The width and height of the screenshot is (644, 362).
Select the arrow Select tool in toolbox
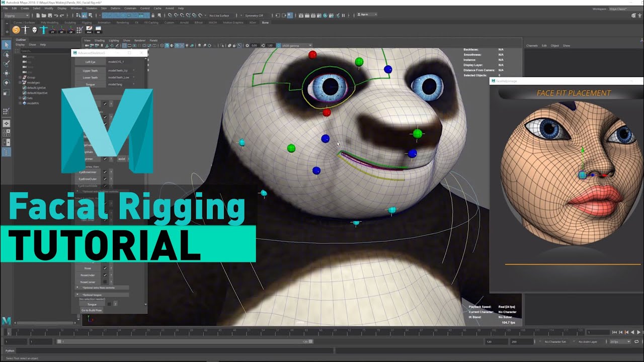click(x=7, y=45)
